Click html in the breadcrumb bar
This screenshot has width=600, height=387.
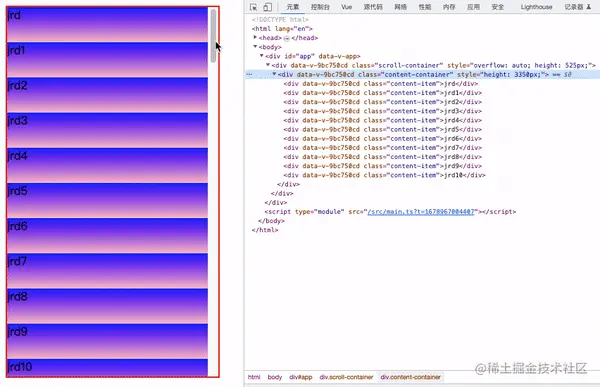click(x=254, y=377)
